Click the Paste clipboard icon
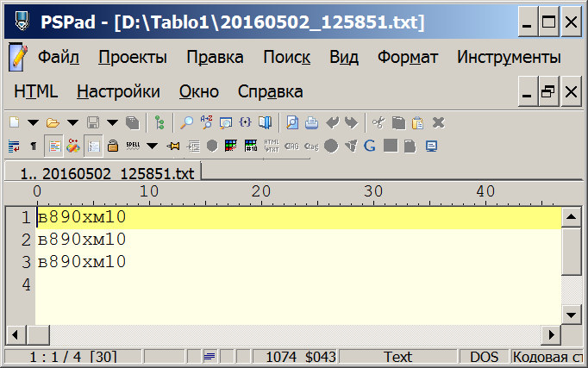Screen dimensions: 588x368 [417, 122]
